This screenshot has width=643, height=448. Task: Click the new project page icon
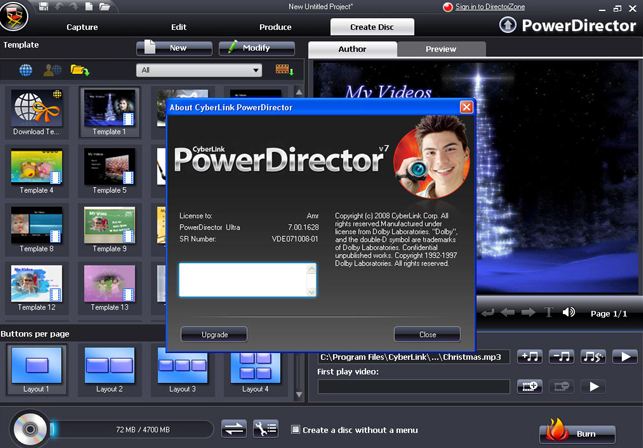(89, 6)
